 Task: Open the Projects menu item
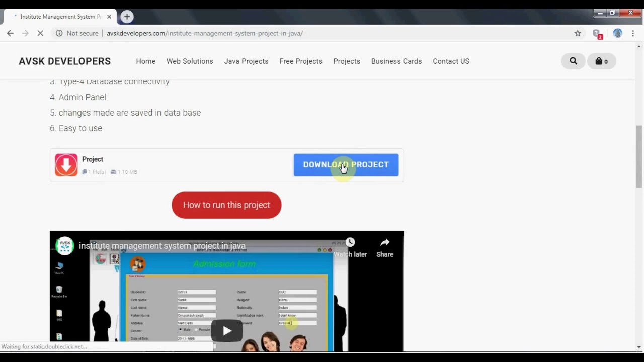(347, 61)
